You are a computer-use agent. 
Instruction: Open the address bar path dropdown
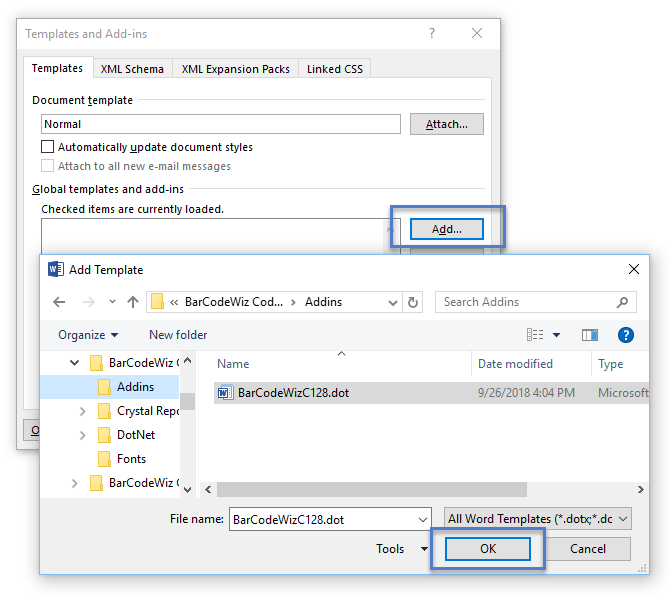(x=393, y=303)
